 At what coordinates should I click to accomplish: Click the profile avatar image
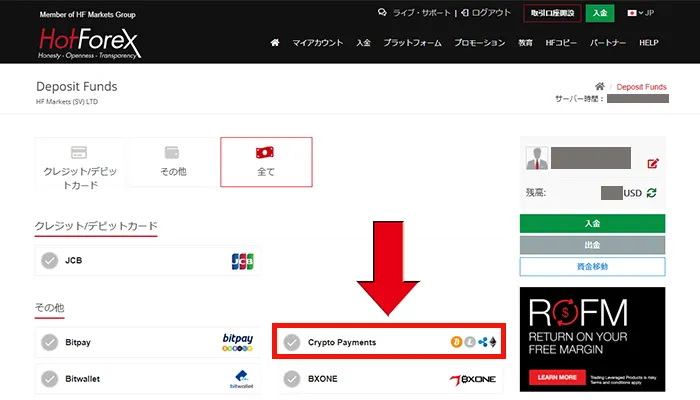pyautogui.click(x=537, y=158)
